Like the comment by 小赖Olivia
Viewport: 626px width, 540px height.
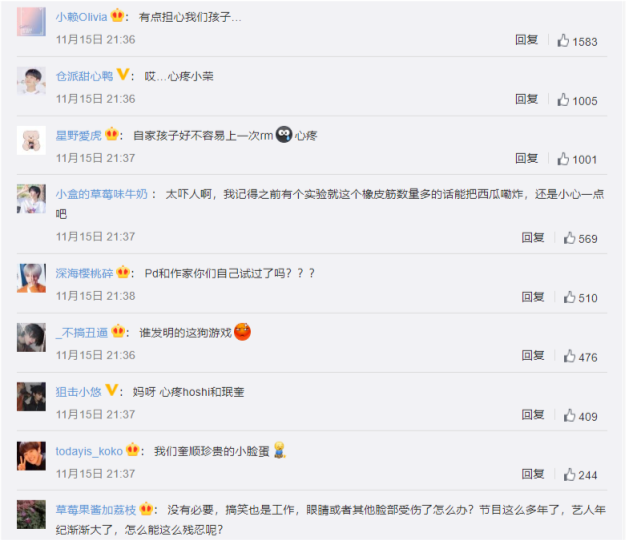(x=563, y=40)
